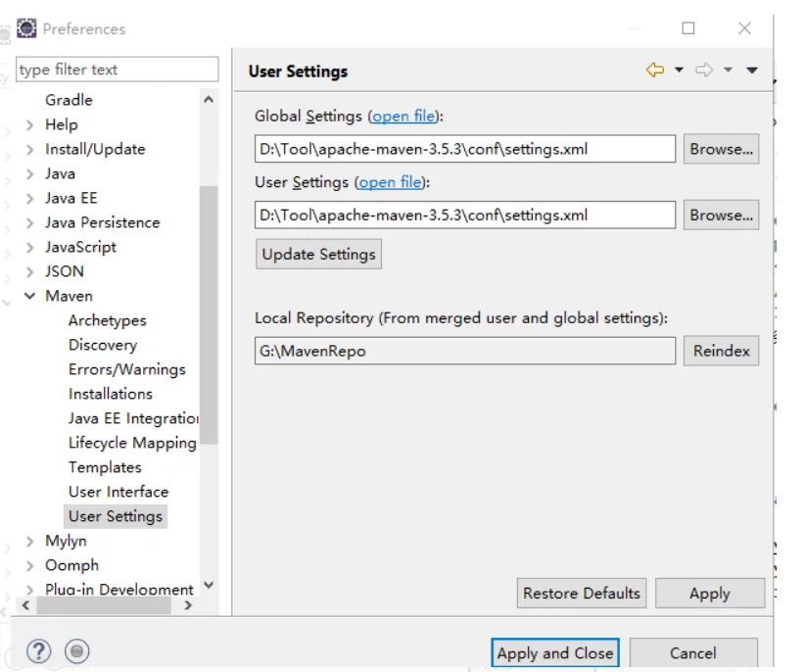The height and width of the screenshot is (672, 804).
Task: Click the tree vertical scrollbar thumb
Action: [x=209, y=315]
